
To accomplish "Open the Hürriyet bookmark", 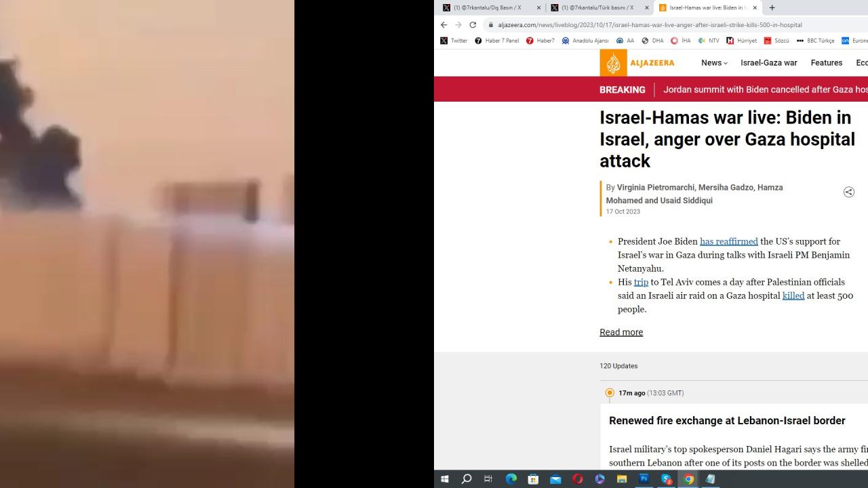I will point(741,41).
